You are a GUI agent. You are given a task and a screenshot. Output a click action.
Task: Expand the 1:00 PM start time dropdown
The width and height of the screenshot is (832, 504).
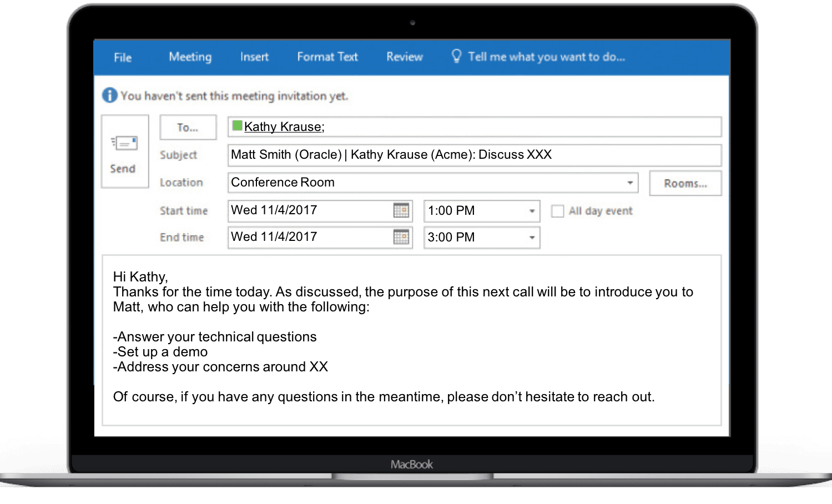(x=531, y=211)
